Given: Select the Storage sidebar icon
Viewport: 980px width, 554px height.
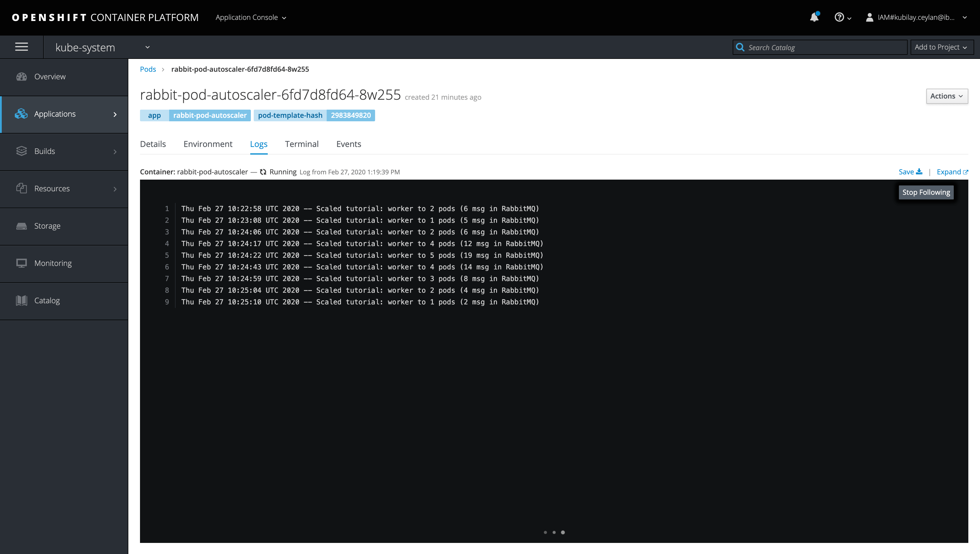Looking at the screenshot, I should click(x=21, y=226).
